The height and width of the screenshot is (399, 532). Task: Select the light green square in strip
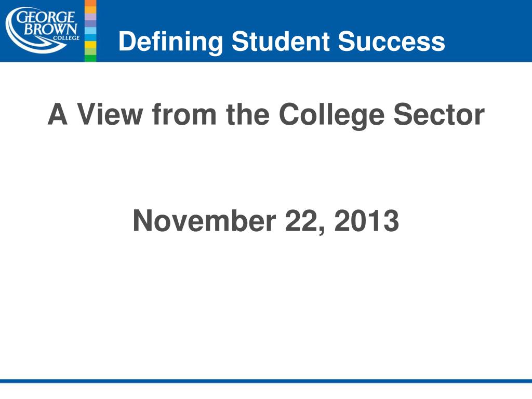90,51
